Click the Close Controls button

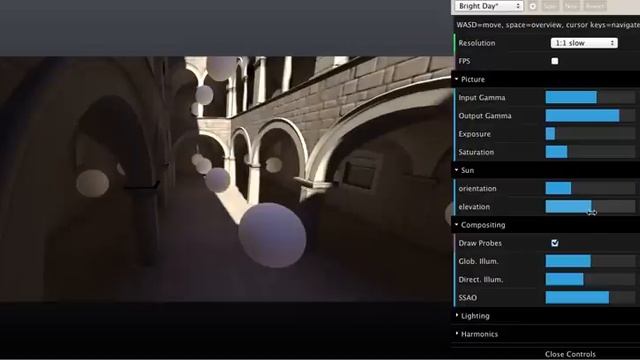coord(570,354)
